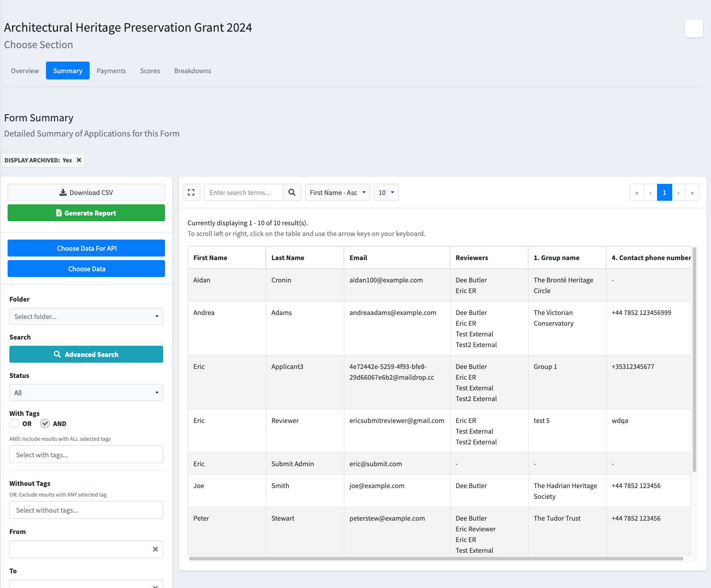Open the page size dropdown showing 10
The image size is (711, 588).
pyautogui.click(x=386, y=192)
